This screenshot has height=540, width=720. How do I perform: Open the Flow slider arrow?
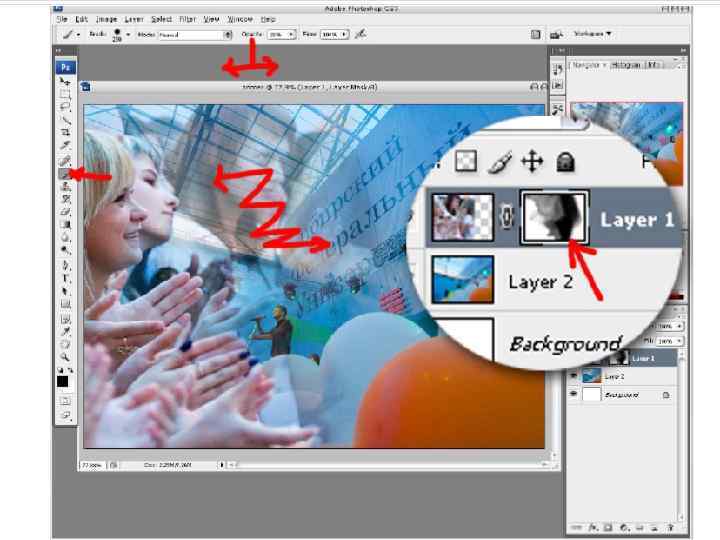[x=344, y=34]
